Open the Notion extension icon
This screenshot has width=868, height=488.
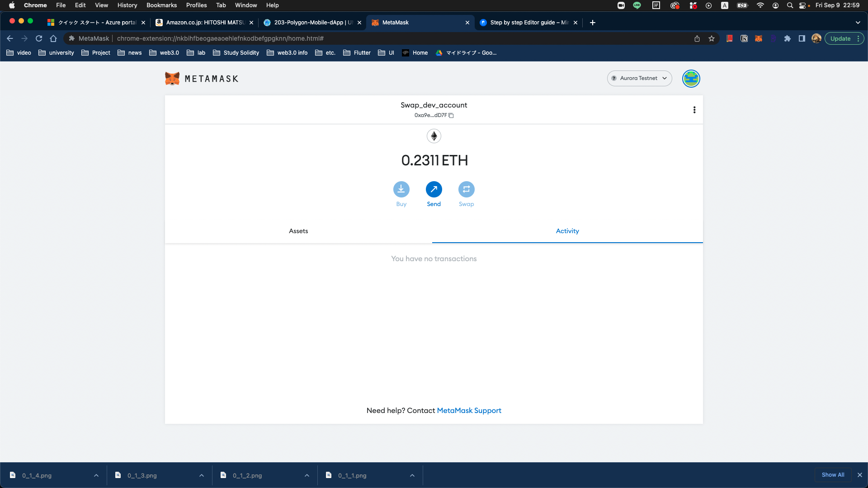tap(744, 38)
